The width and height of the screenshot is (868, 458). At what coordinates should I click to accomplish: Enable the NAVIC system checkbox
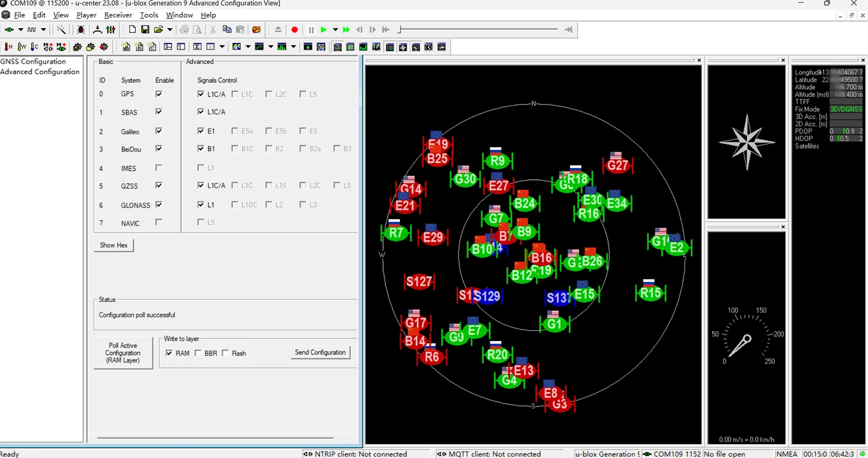point(159,222)
